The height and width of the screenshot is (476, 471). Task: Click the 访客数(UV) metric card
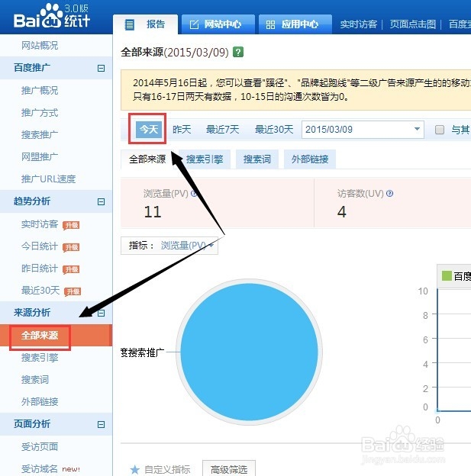(392, 203)
